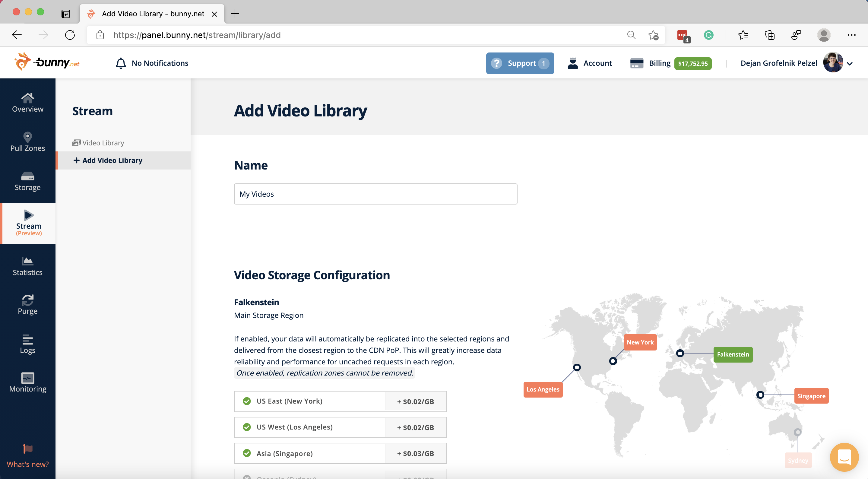Add this page to favorites
This screenshot has height=479, width=868.
click(653, 35)
